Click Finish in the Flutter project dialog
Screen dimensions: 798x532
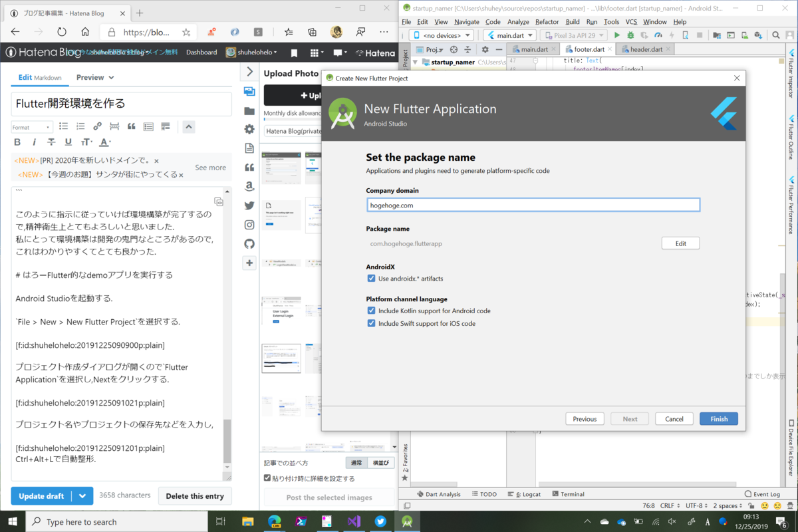719,419
